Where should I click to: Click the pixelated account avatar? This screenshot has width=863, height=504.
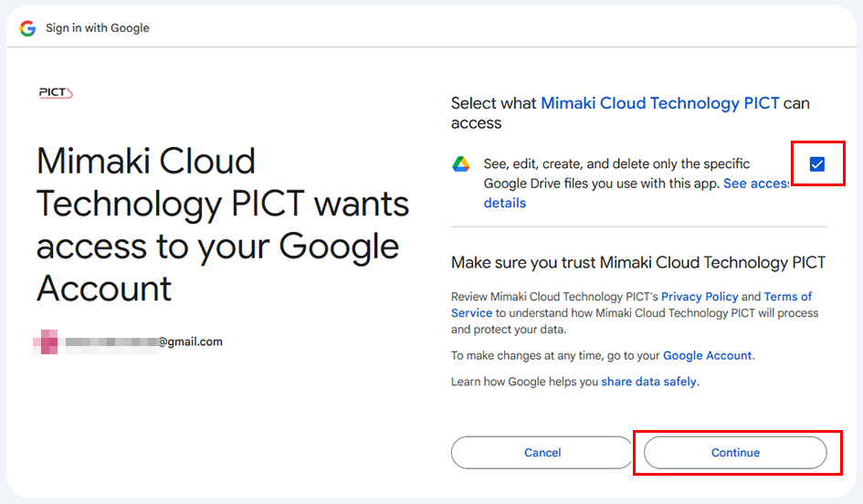(45, 341)
